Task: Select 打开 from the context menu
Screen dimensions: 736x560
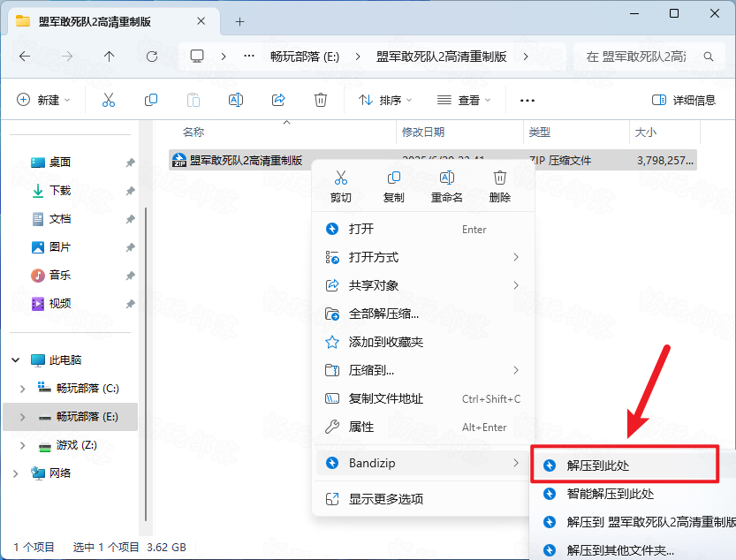Action: [x=423, y=229]
